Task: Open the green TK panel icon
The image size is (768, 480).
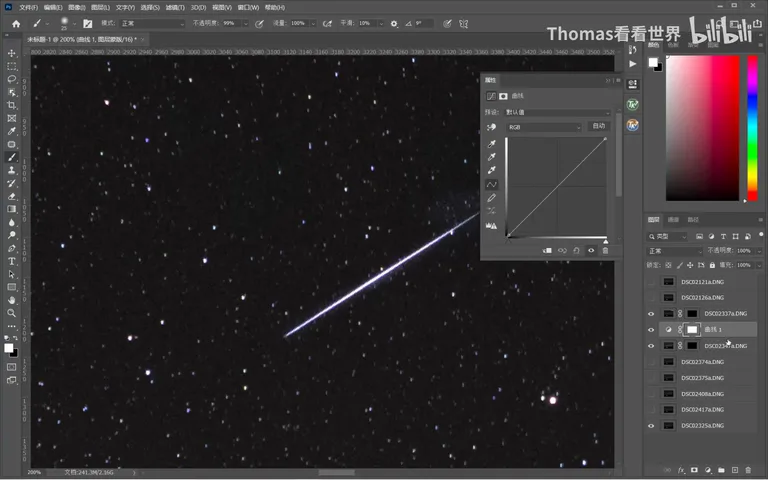Action: [x=632, y=104]
